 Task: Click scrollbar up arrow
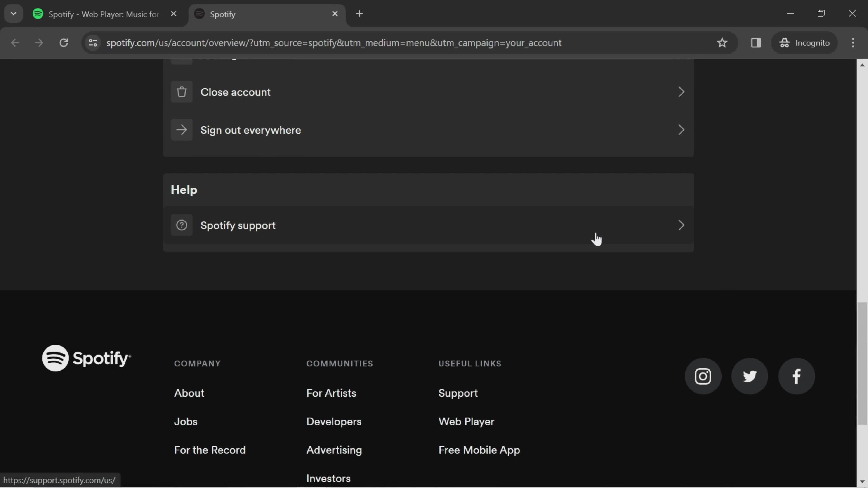[862, 65]
